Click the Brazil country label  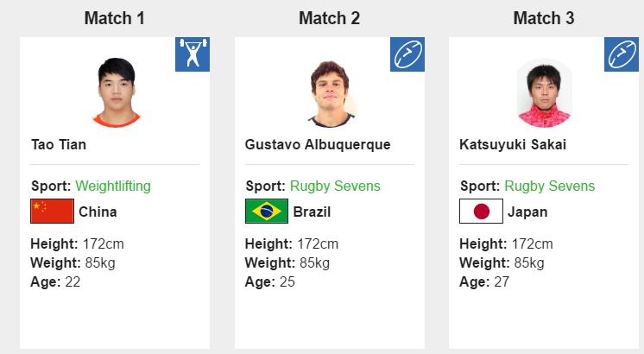pos(312,212)
